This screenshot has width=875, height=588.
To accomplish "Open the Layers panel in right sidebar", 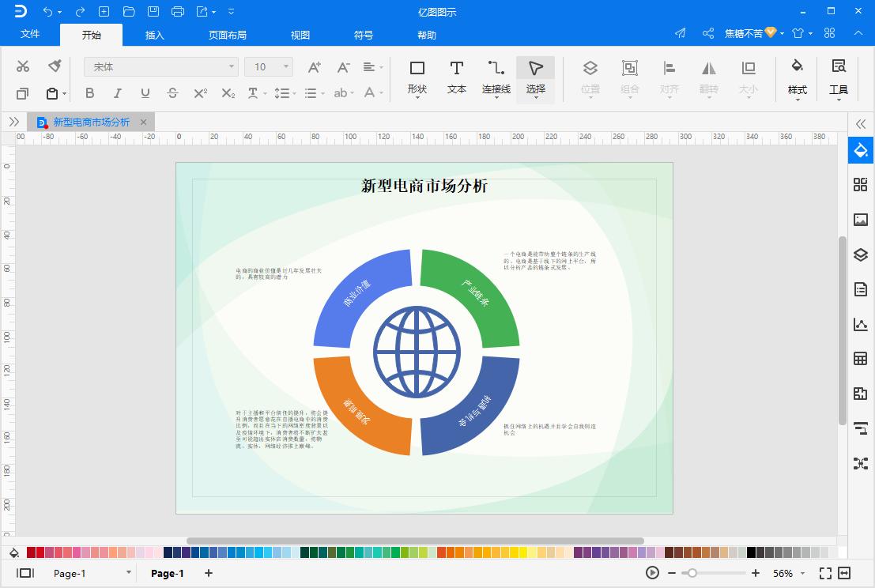I will pyautogui.click(x=861, y=255).
